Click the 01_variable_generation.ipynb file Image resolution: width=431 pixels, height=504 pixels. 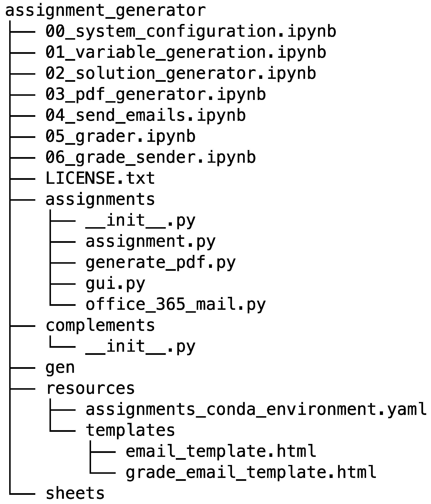[186, 53]
